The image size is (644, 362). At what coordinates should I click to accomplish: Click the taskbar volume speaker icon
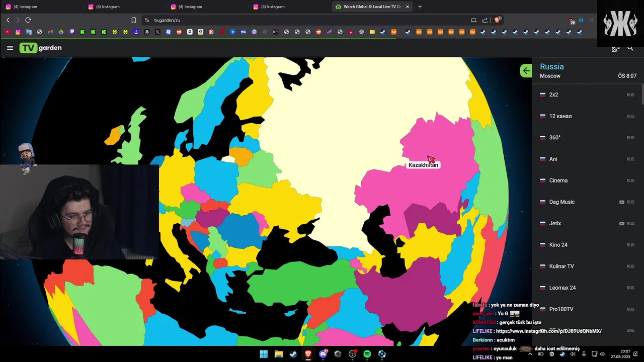pos(602,354)
